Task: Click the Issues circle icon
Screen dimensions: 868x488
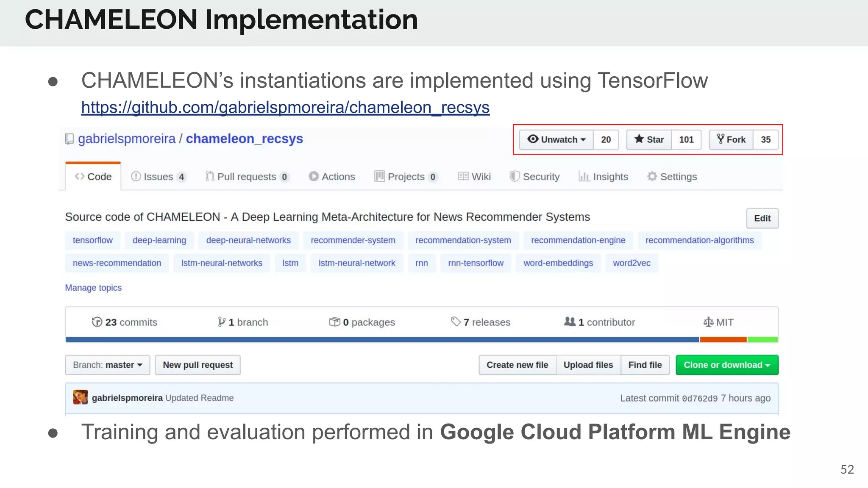Action: click(x=136, y=176)
